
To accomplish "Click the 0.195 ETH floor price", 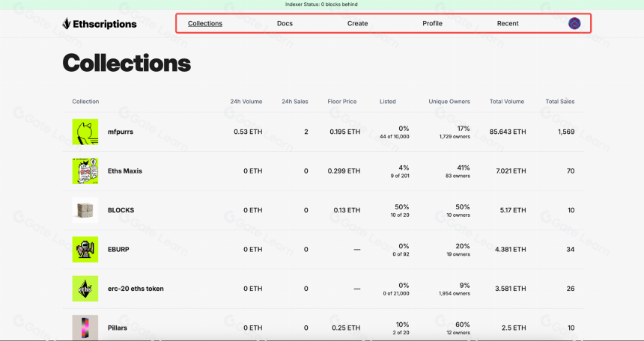I will 345,132.
